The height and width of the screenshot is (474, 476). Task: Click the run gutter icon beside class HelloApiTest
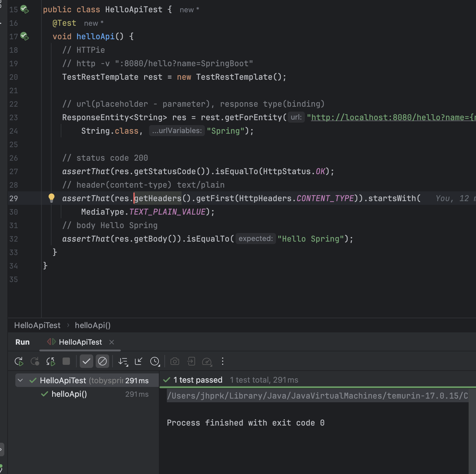point(25,10)
